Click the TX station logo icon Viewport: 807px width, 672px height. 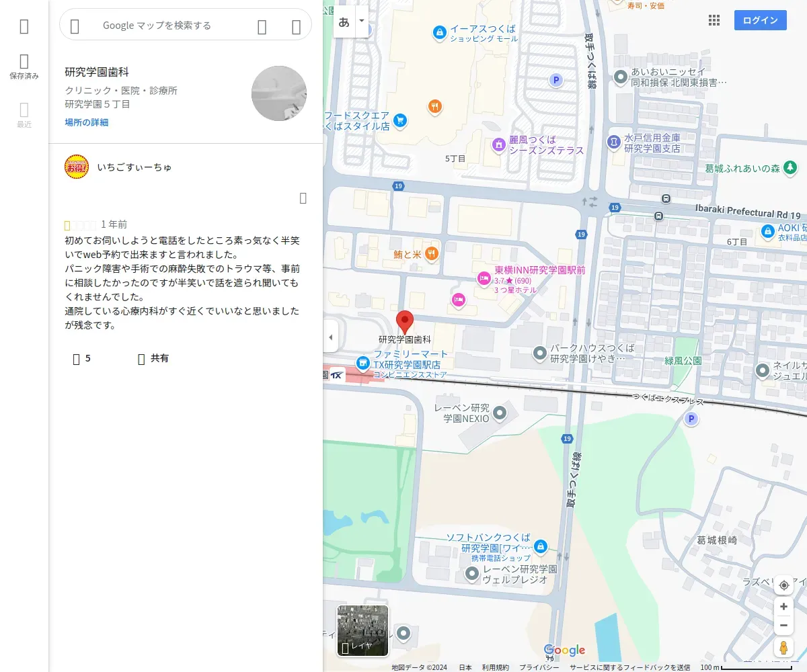(x=336, y=375)
